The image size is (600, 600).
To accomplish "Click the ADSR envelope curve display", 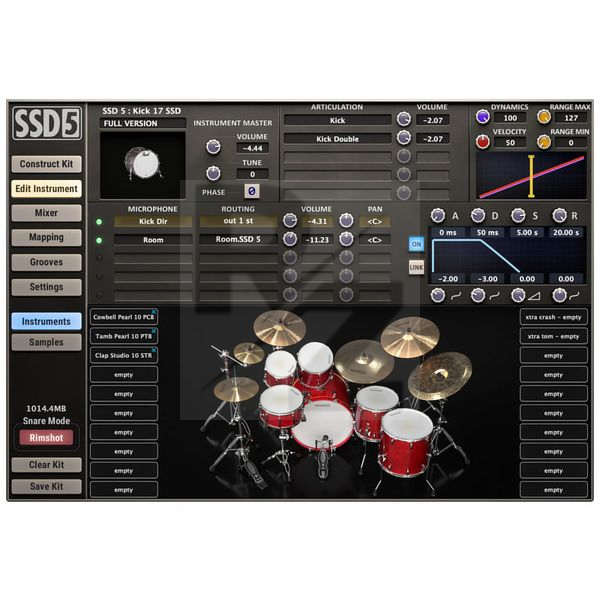I will [507, 257].
